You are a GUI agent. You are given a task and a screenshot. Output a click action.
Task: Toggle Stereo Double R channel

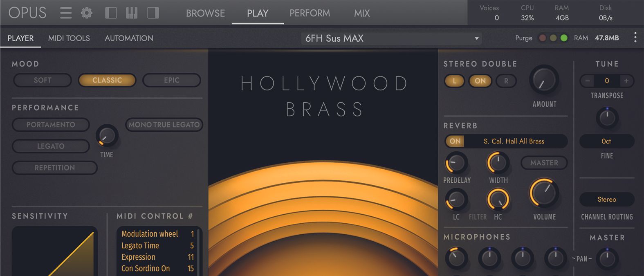506,81
